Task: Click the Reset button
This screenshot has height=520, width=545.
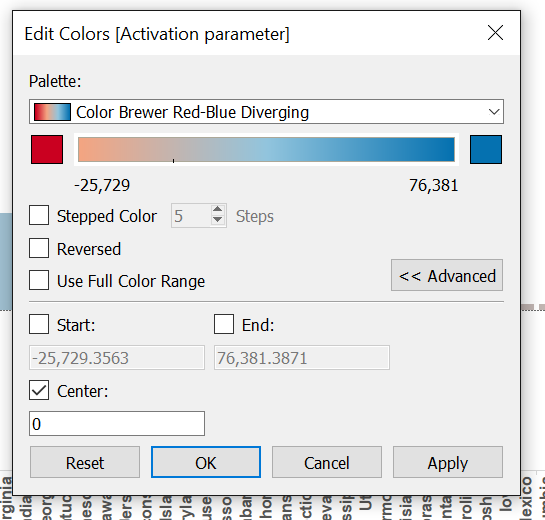Action: [85, 462]
